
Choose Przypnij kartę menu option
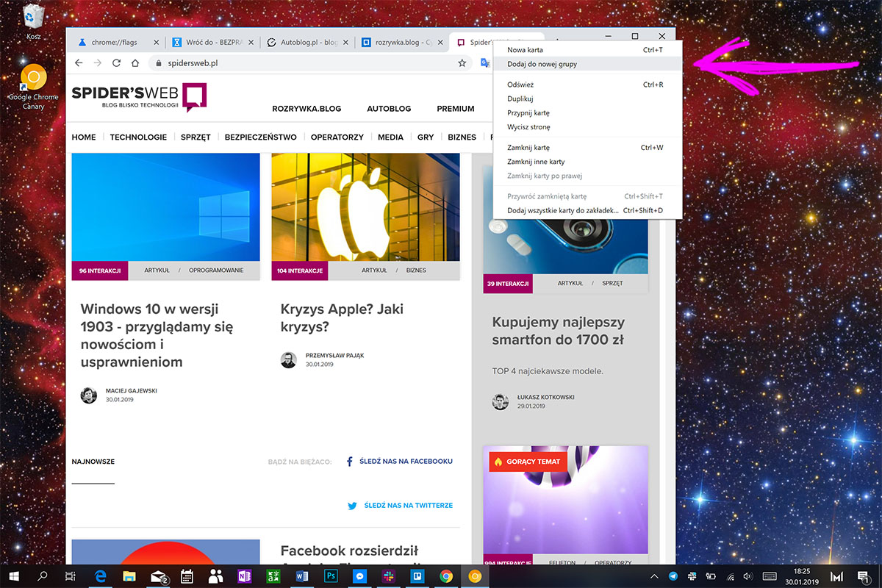click(588, 113)
